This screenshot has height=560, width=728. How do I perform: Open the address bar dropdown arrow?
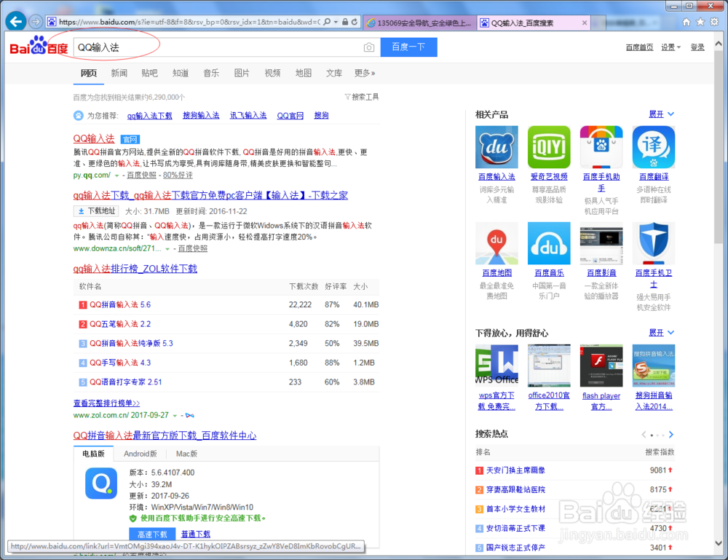tap(336, 22)
